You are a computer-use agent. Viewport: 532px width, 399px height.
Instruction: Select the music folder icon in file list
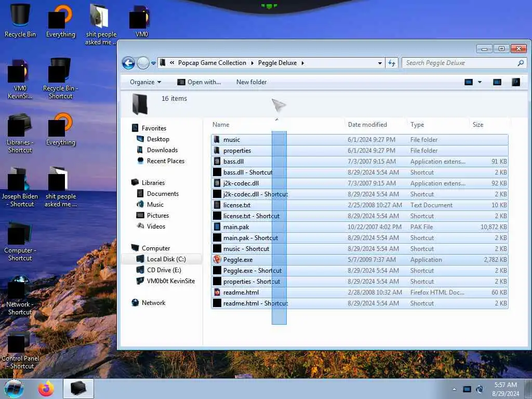pos(217,139)
